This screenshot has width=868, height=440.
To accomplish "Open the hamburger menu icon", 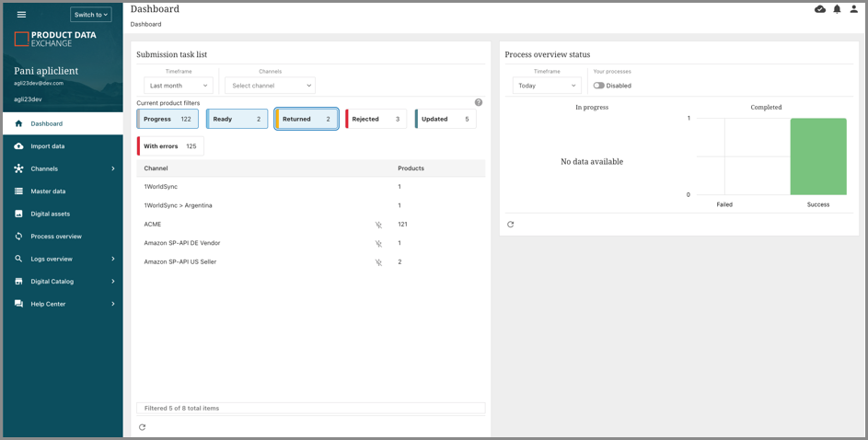I will click(x=21, y=15).
